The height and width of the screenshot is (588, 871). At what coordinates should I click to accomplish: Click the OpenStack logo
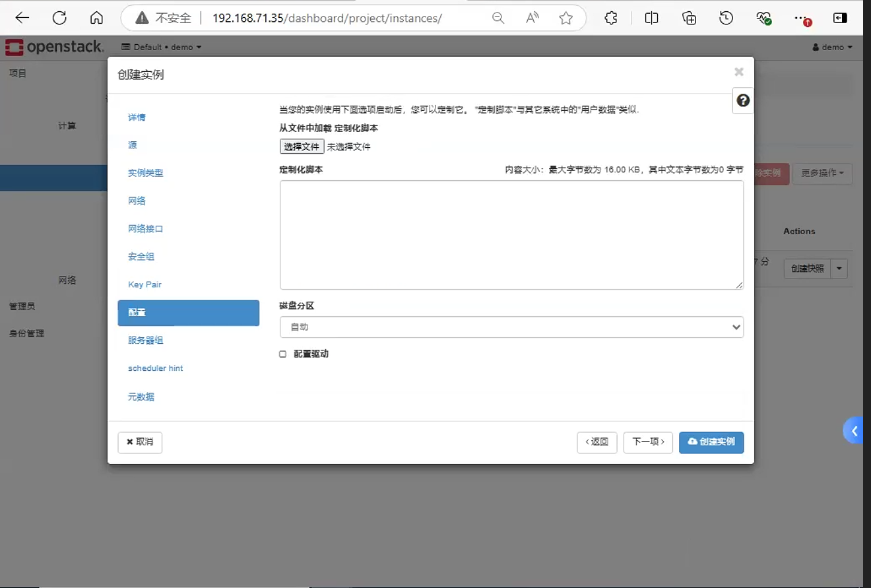[54, 47]
